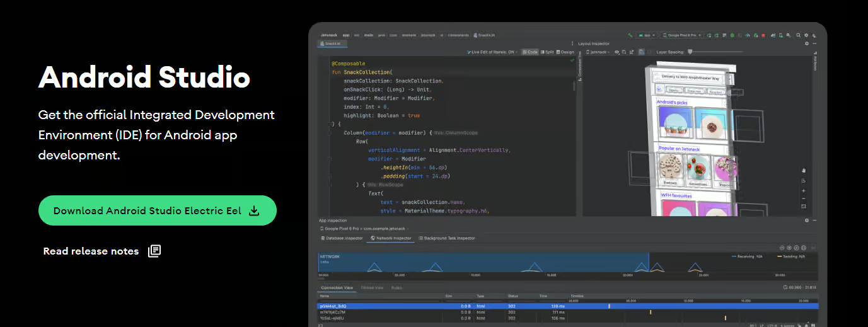This screenshot has width=868, height=327.
Task: Click Layout Inspector export snapshot icon
Action: pos(632,52)
